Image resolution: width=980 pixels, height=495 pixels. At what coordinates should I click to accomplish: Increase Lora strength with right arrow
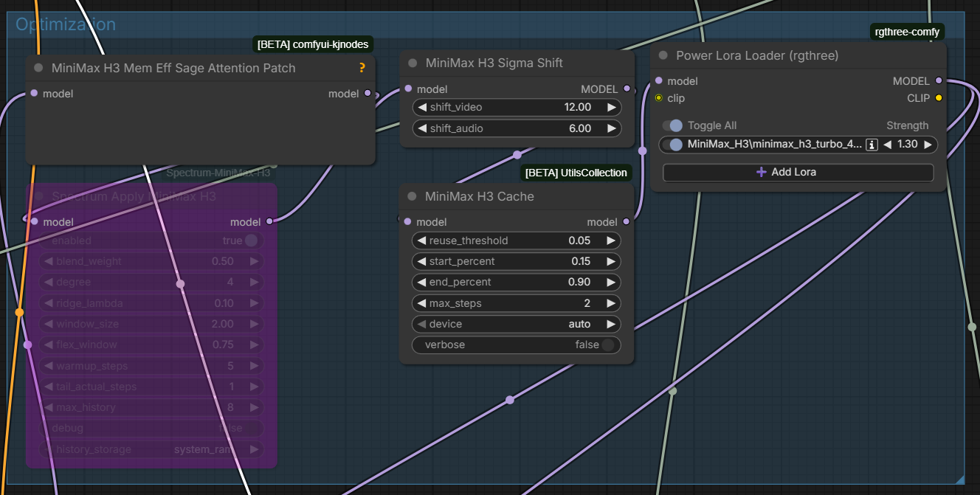[928, 145]
